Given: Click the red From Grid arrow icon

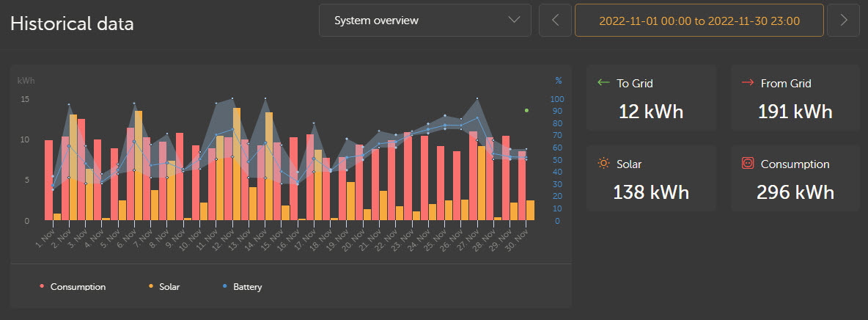Looking at the screenshot, I should 748,83.
